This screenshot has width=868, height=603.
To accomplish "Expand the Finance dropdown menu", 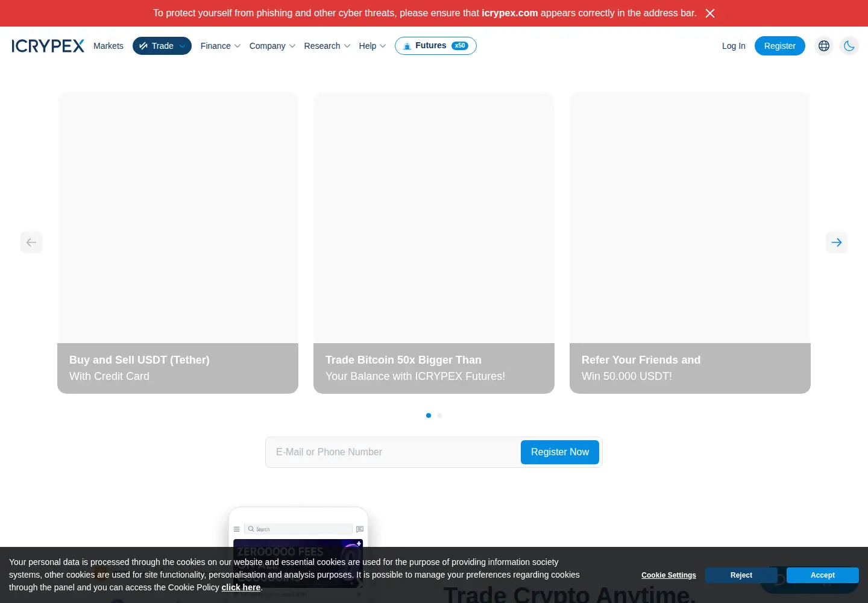I will (221, 46).
